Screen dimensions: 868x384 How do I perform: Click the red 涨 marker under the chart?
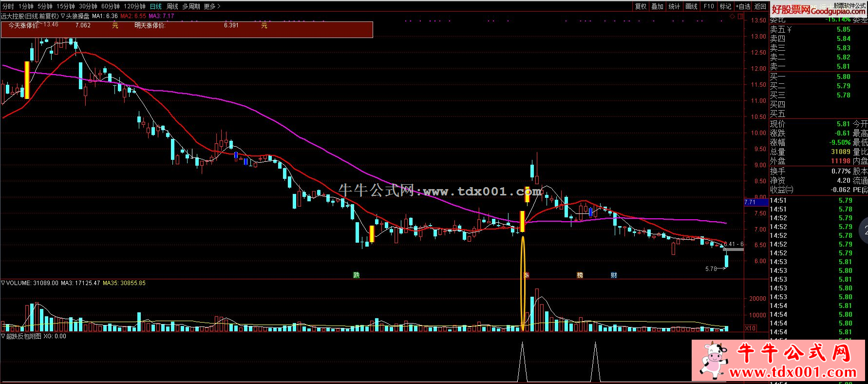(x=526, y=275)
